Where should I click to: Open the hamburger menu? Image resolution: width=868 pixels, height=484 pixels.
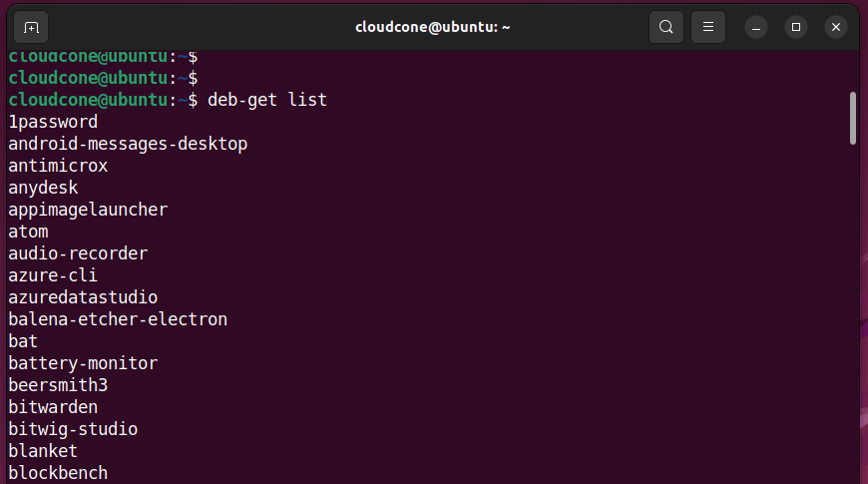point(708,27)
